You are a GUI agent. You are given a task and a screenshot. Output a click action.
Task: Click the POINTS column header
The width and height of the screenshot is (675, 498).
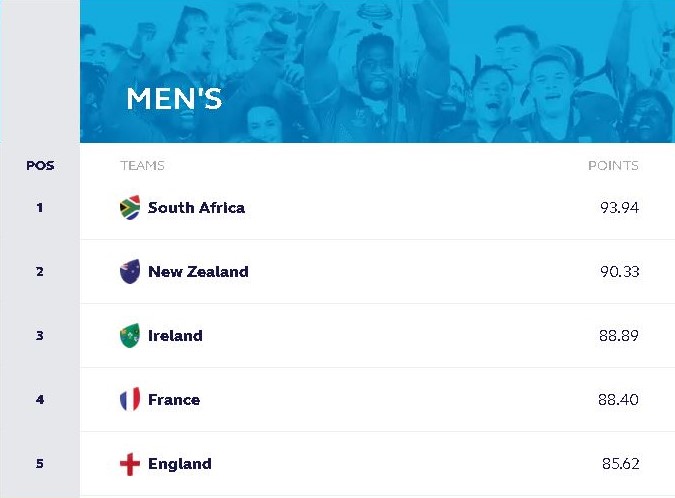click(x=613, y=165)
